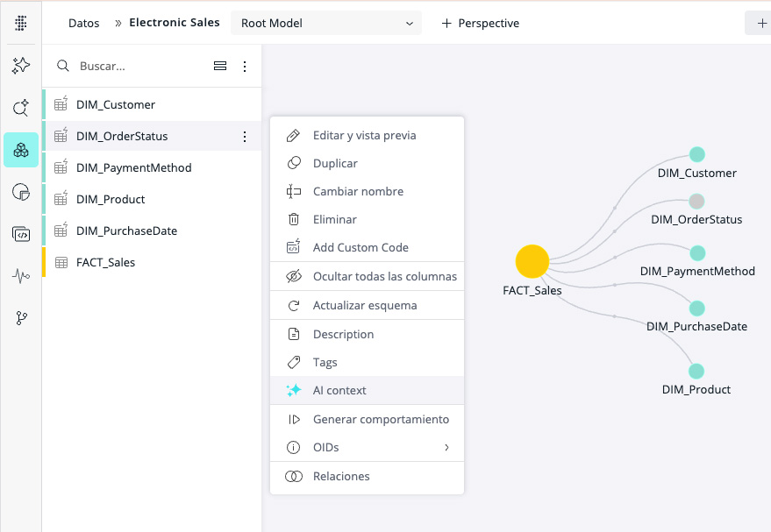The height and width of the screenshot is (532, 771).
Task: Click the DIM_PurchaseDate node in diagram
Action: coord(696,308)
